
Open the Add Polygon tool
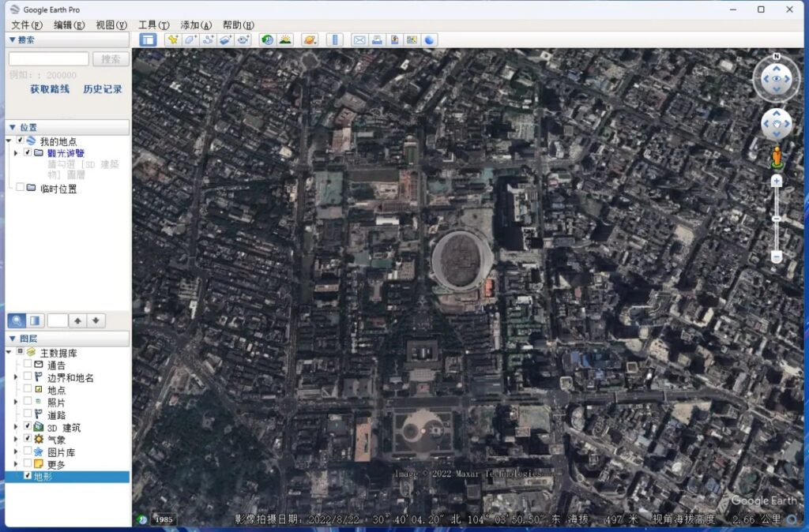pyautogui.click(x=190, y=39)
